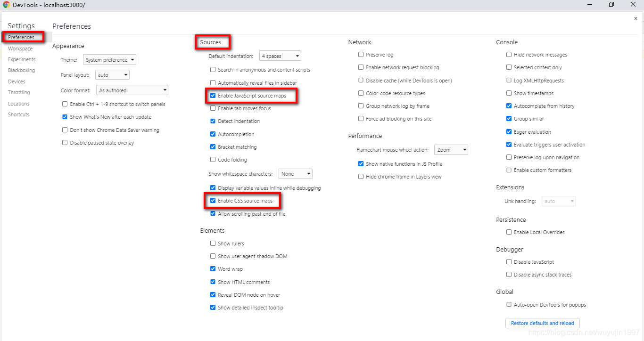Screen dimensions: 644x341
Task: Check Hide network messages
Action: [x=509, y=55]
